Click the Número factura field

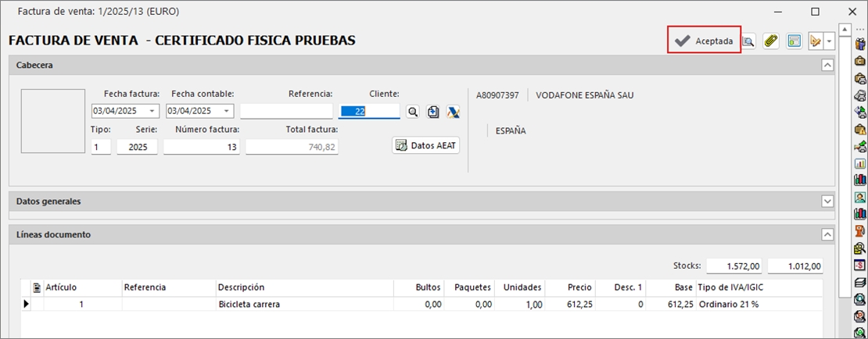coord(202,147)
